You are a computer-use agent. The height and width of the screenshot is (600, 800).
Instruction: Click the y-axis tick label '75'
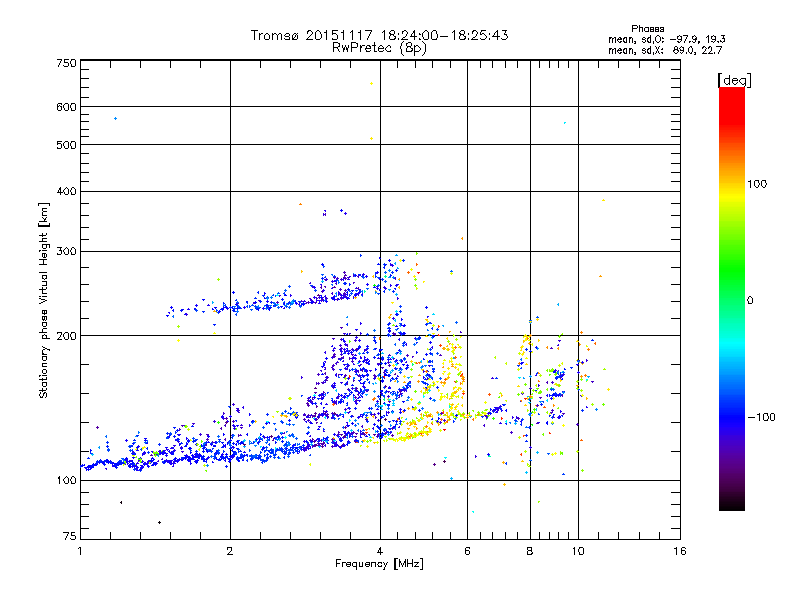[70, 536]
